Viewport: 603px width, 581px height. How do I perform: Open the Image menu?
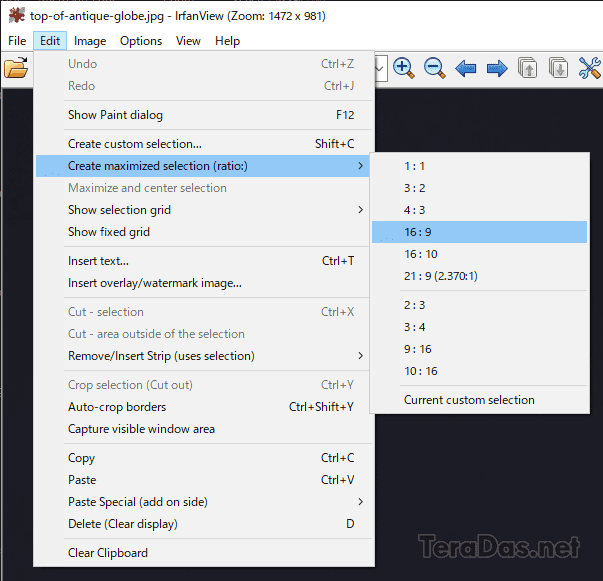coord(90,41)
